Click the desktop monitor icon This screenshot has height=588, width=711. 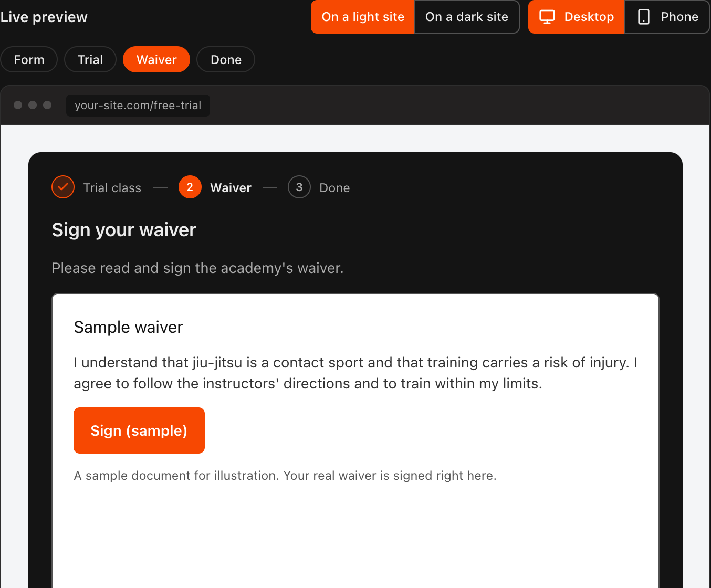click(547, 17)
